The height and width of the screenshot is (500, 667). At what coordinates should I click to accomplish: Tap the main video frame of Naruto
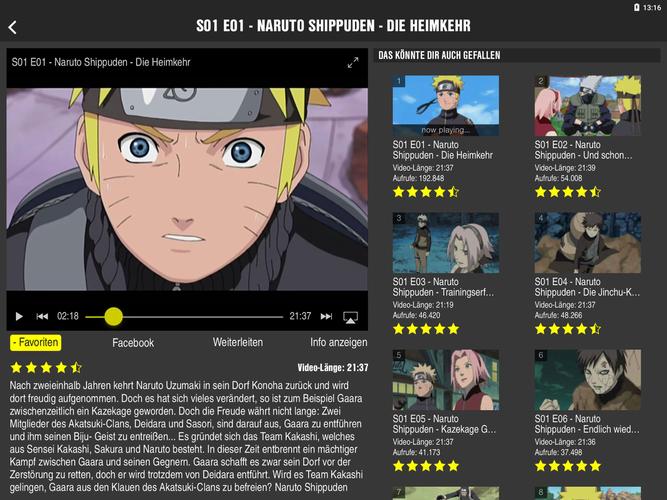tap(187, 189)
